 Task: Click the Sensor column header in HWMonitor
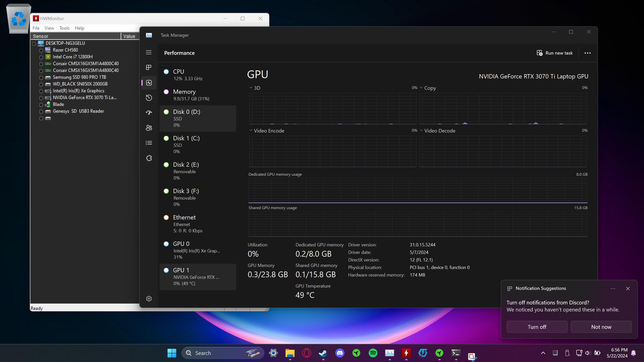click(x=76, y=36)
